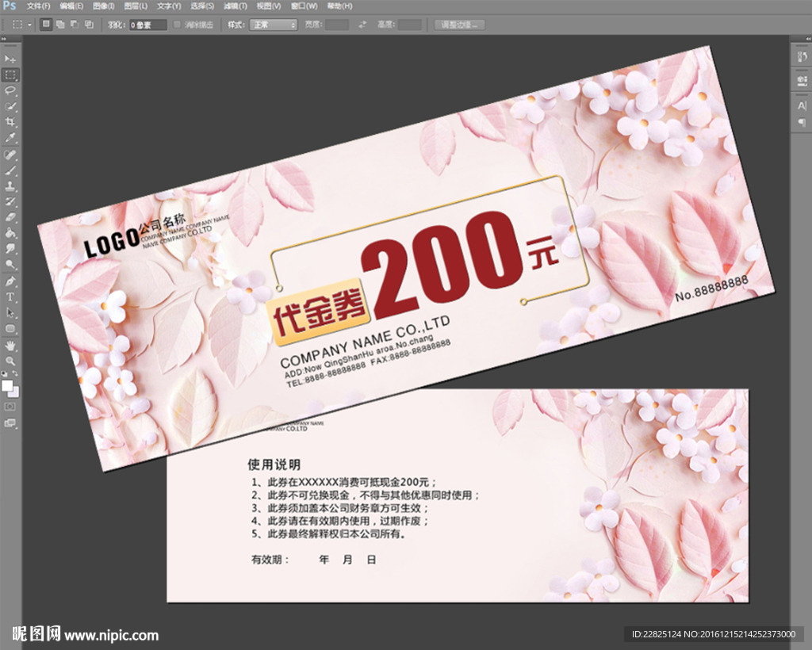812x650 pixels.
Task: Swap foreground and background colors
Action: 15,373
